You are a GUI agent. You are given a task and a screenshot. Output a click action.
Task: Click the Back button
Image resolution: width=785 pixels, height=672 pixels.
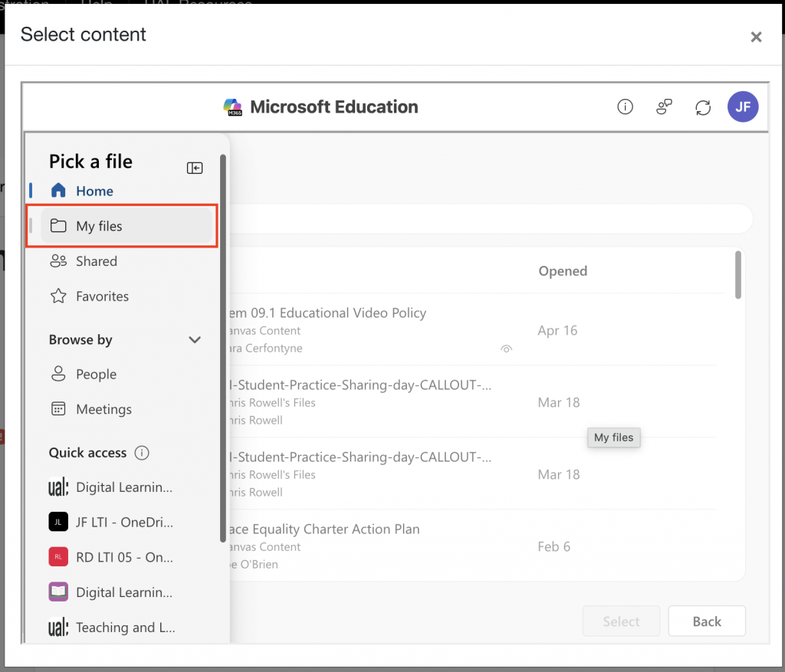[706, 621]
